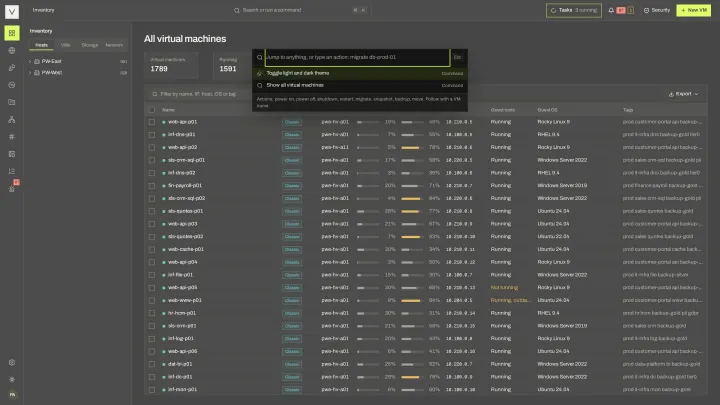
Task: Click the magnifier icon in filter field
Action: (155, 94)
